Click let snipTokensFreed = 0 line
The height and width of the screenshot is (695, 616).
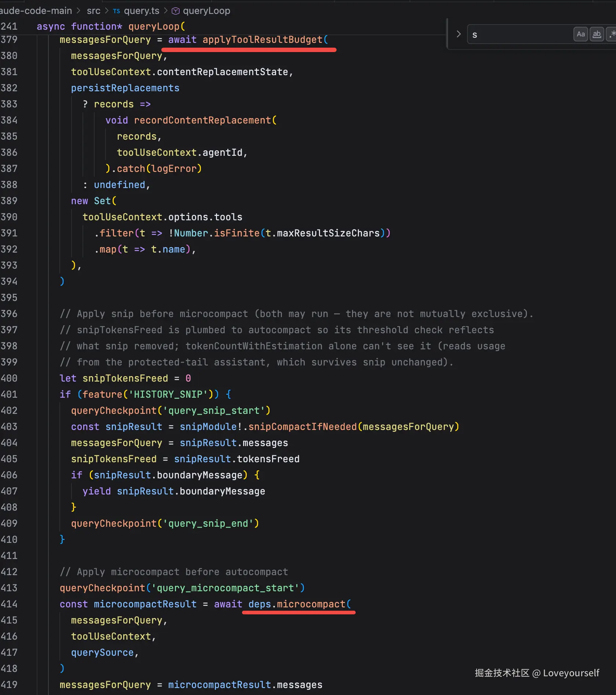pos(125,378)
